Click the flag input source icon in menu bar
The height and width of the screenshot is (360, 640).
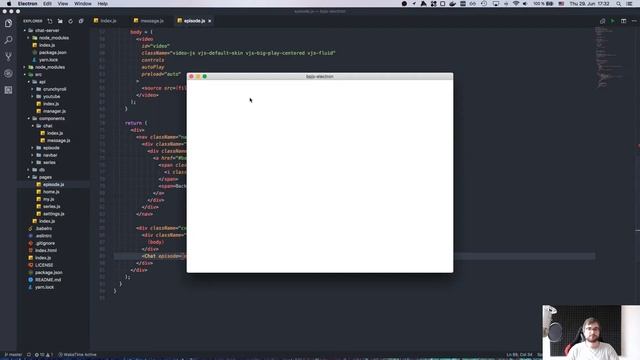[561, 4]
